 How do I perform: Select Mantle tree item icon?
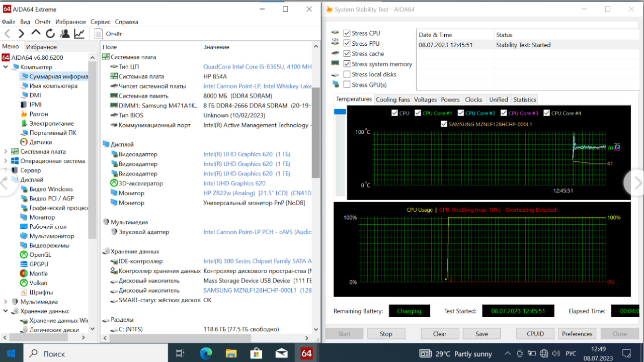[24, 274]
